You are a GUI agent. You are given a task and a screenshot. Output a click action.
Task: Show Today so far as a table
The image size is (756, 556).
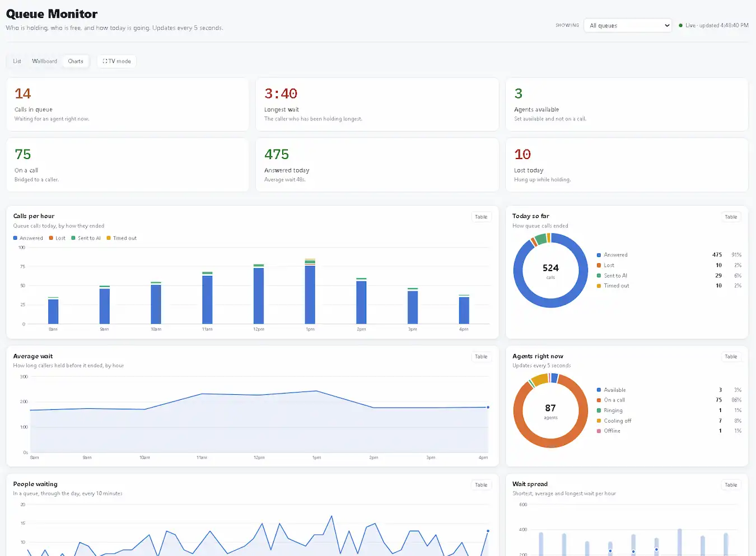coord(731,217)
